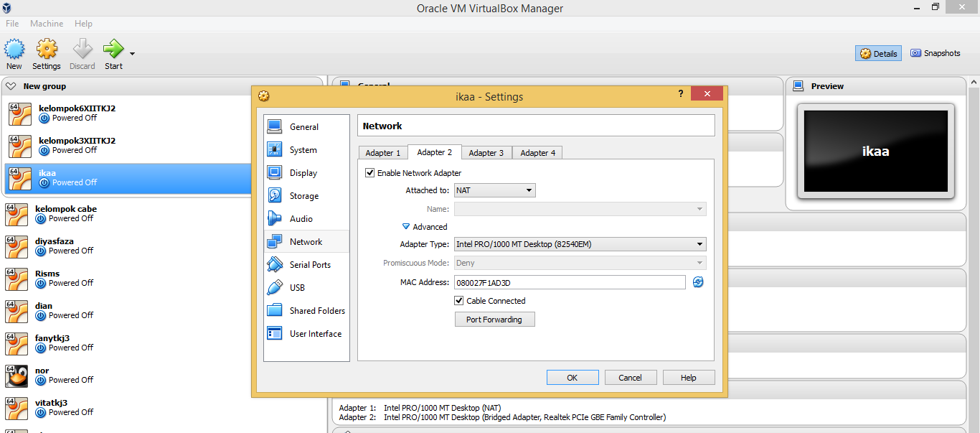Screen dimensions: 980x433
Task: Click the settings dialog help question mark
Action: (x=680, y=94)
